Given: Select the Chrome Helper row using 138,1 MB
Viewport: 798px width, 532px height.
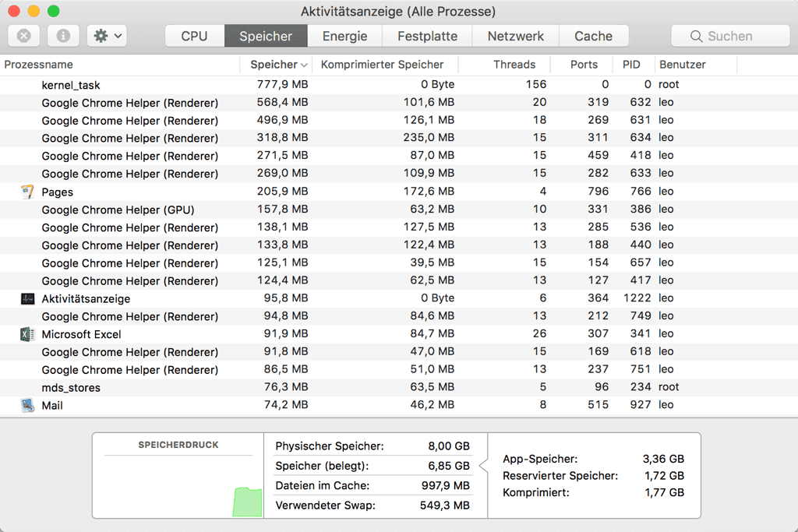Looking at the screenshot, I should [x=399, y=227].
